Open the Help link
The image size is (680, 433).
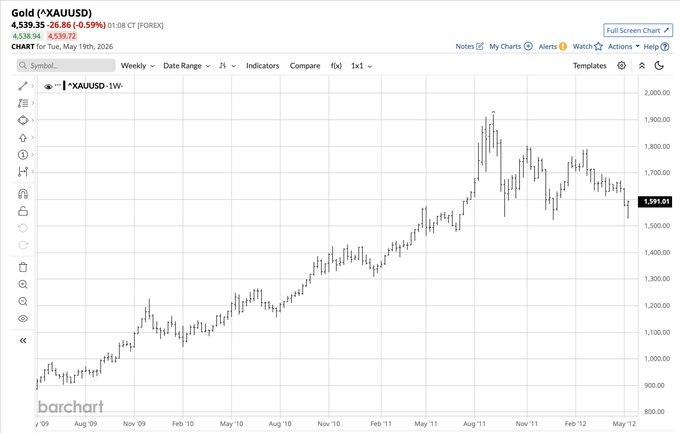click(656, 46)
